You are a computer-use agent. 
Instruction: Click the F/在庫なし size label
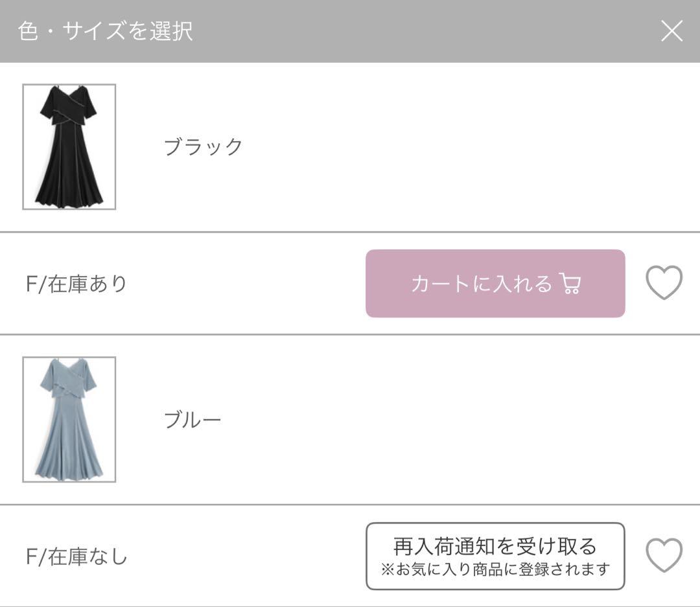[x=76, y=556]
